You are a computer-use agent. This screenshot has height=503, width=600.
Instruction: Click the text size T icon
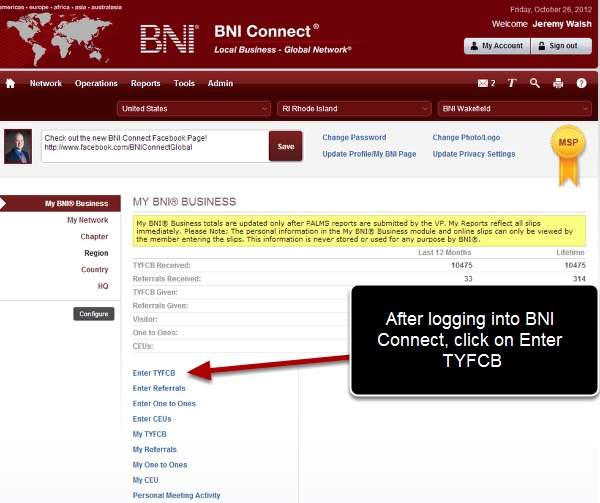click(511, 84)
